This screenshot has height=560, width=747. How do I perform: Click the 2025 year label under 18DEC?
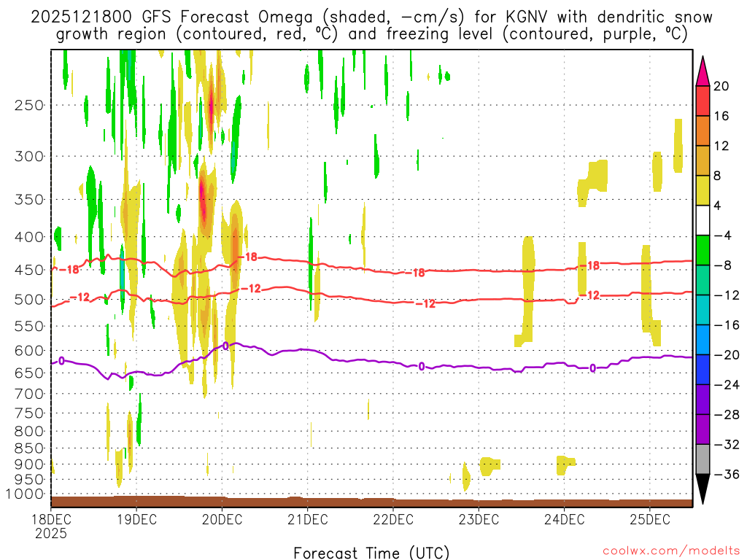51,533
